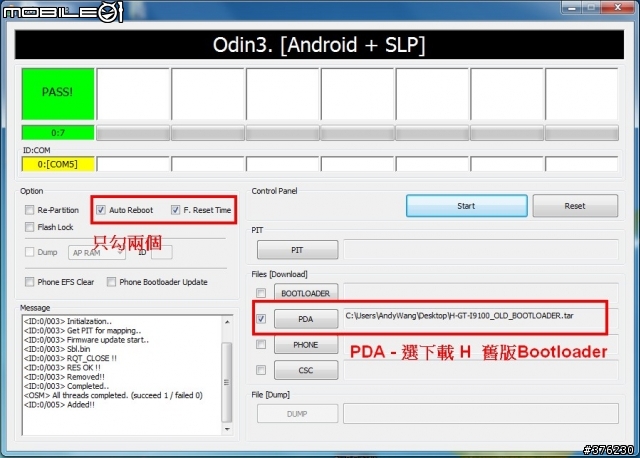640x458 pixels.
Task: Check the CSC file checkbox
Action: point(261,370)
